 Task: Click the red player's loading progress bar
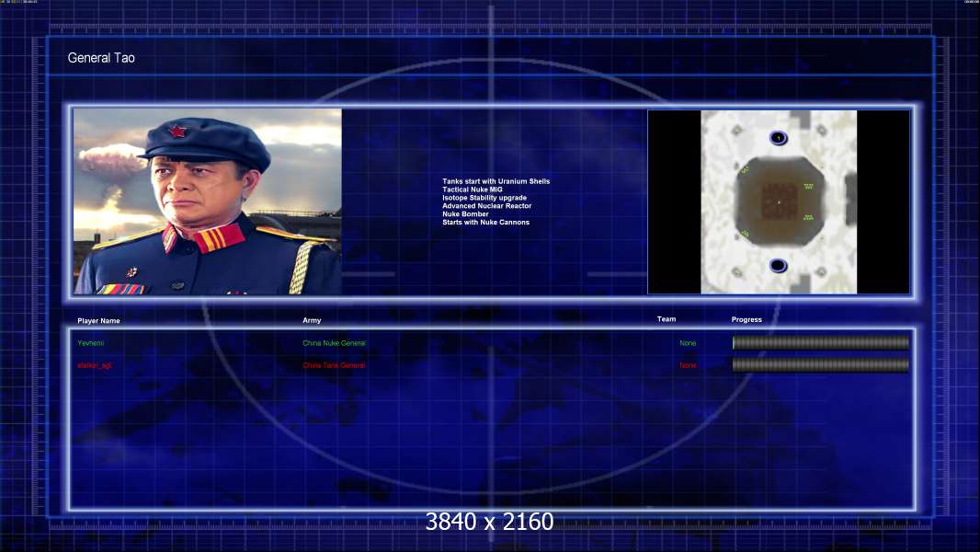(x=821, y=365)
